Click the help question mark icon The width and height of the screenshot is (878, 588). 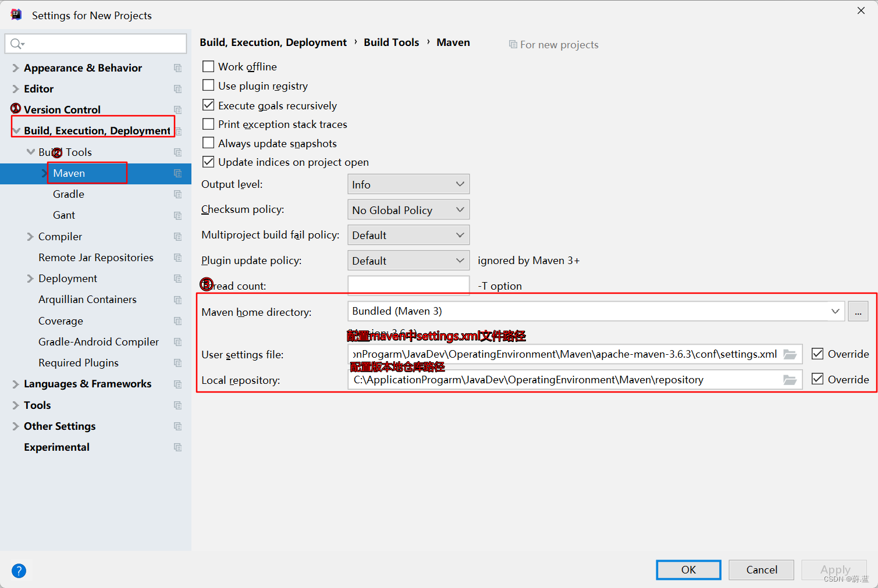coord(19,571)
